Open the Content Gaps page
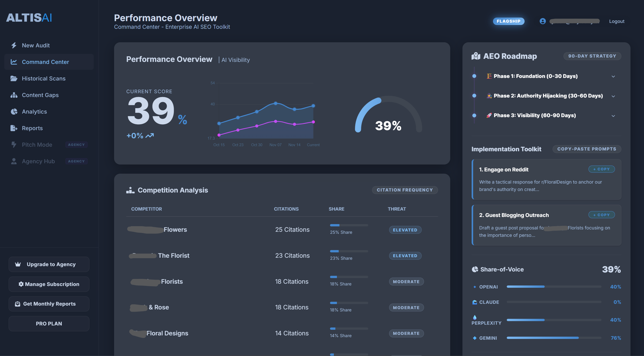Screen dimensions: 644x356 point(49,95)
